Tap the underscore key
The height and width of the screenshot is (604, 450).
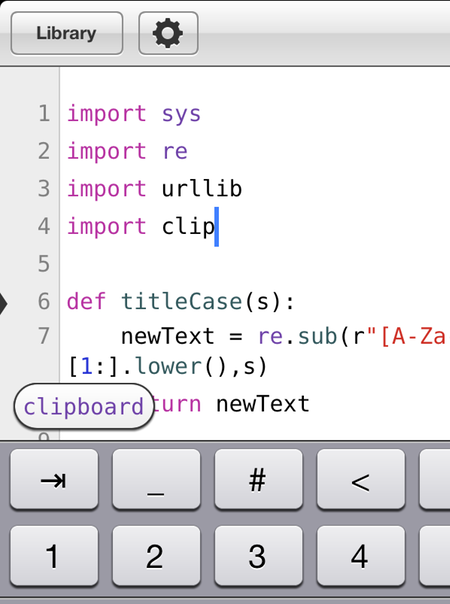pos(156,480)
